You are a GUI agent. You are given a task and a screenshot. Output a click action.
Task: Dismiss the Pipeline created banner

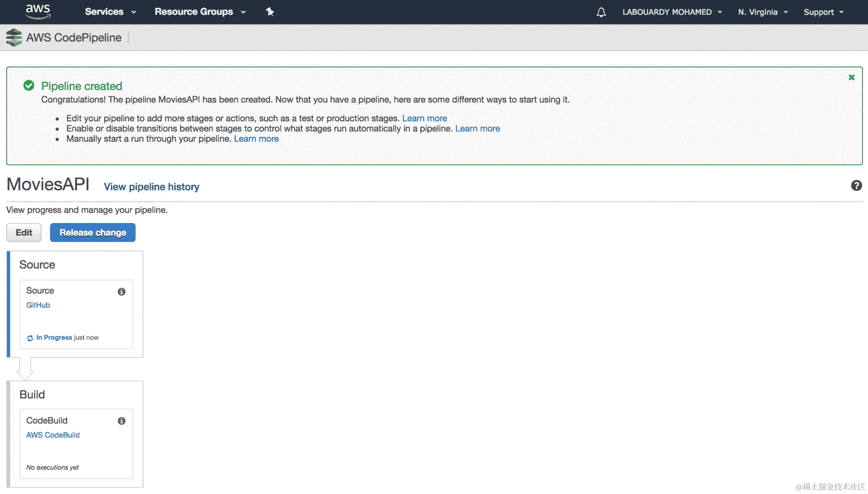[x=851, y=77]
